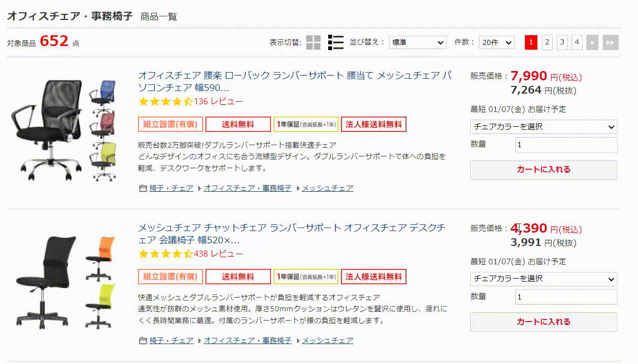
Task: Switch to list view display icon
Action: click(336, 42)
